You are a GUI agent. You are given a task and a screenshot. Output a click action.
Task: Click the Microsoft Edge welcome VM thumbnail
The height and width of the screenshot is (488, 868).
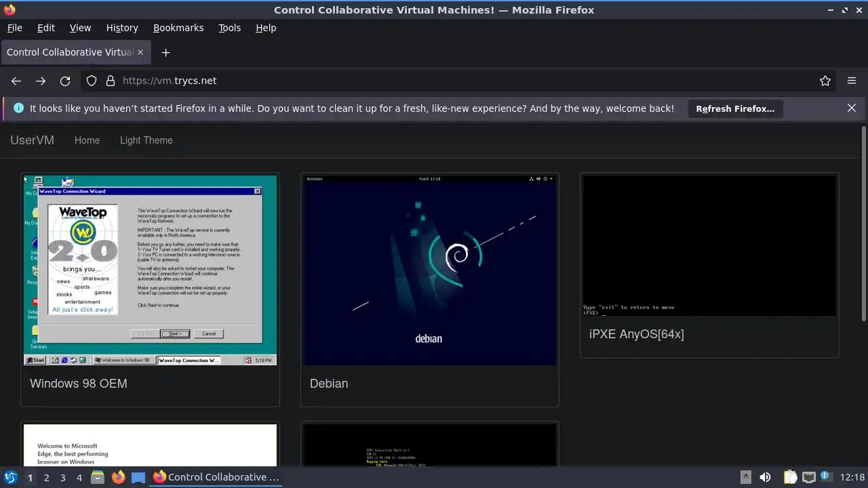[x=150, y=445]
